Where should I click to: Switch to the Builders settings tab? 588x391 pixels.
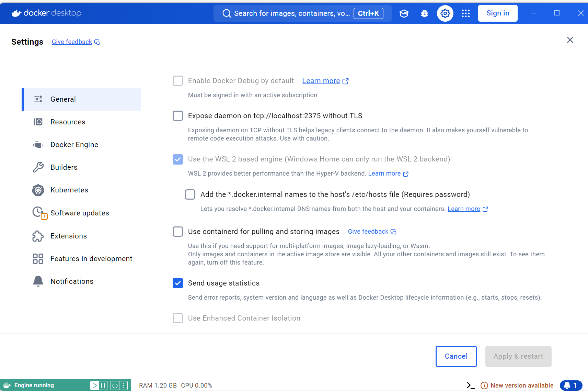pos(81,167)
